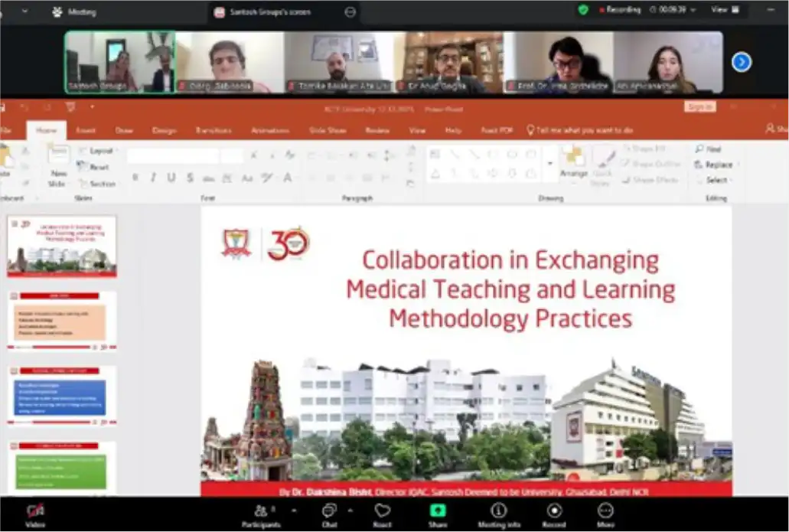Viewport: 789px width, 532px height.
Task: Open the Zoom Chat panel
Action: tap(329, 512)
